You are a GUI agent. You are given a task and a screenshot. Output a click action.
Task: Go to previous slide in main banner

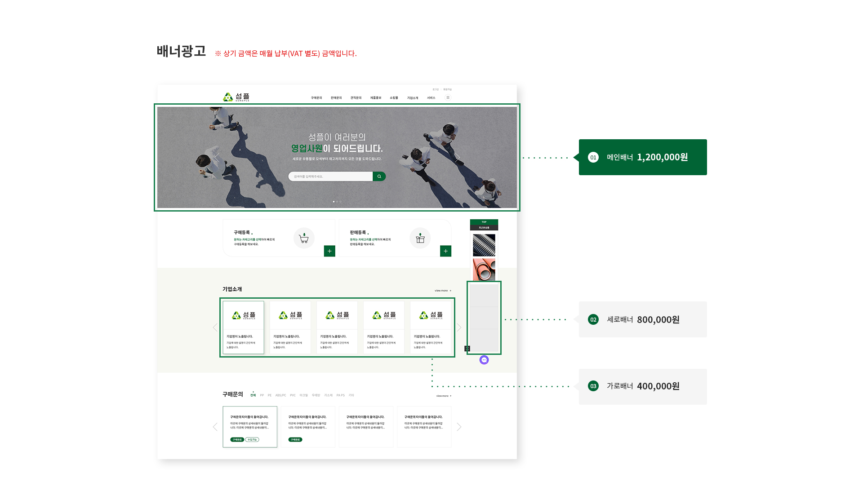pyautogui.click(x=217, y=157)
